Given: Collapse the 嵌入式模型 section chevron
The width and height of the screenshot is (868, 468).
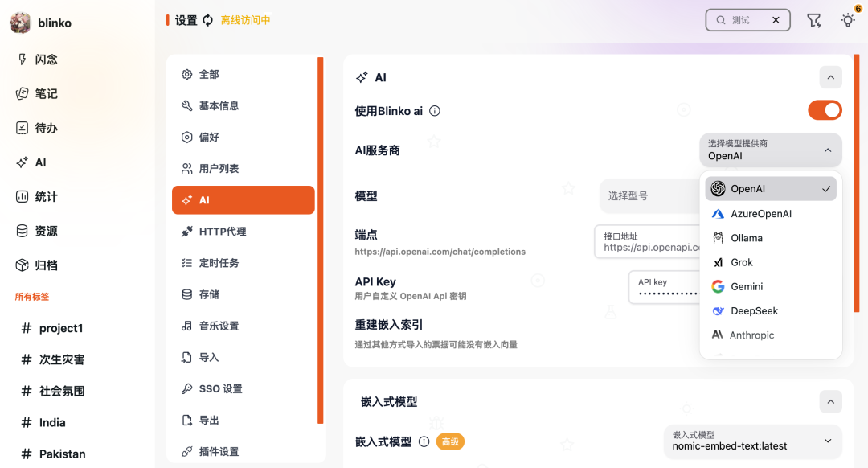Looking at the screenshot, I should coord(830,402).
